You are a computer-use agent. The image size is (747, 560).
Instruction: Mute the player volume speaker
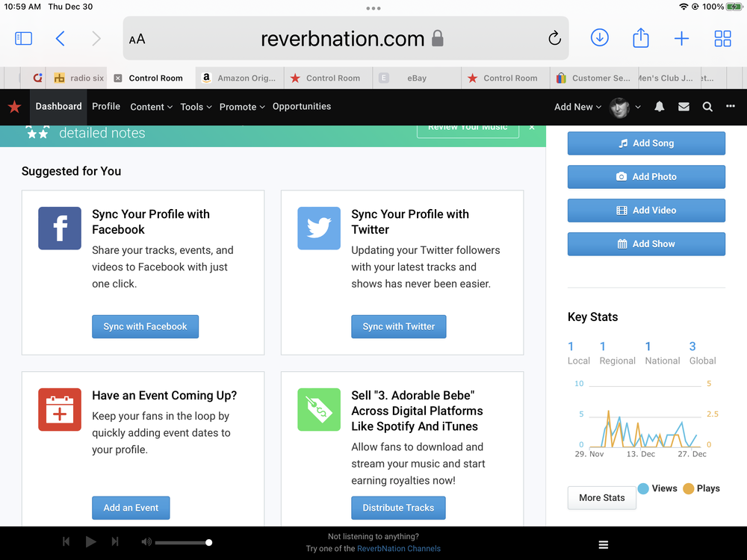point(146,542)
